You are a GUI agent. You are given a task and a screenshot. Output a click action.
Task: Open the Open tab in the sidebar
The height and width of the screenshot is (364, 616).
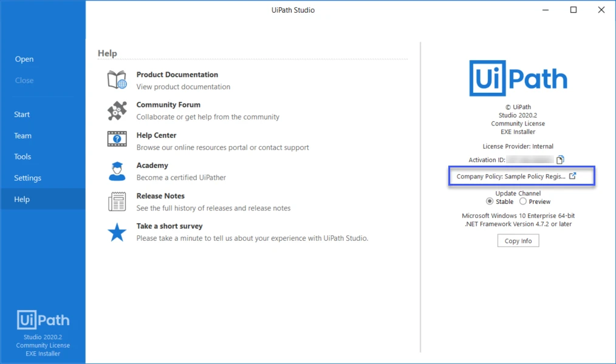click(24, 59)
